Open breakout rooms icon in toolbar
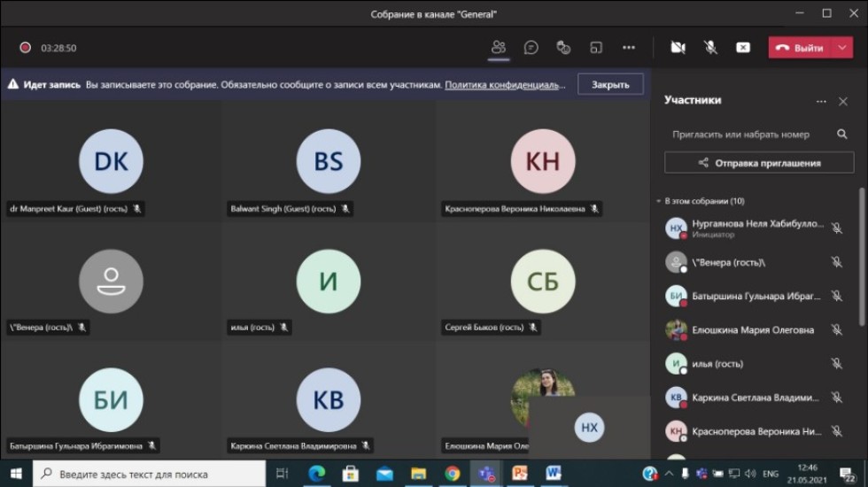 tap(596, 48)
